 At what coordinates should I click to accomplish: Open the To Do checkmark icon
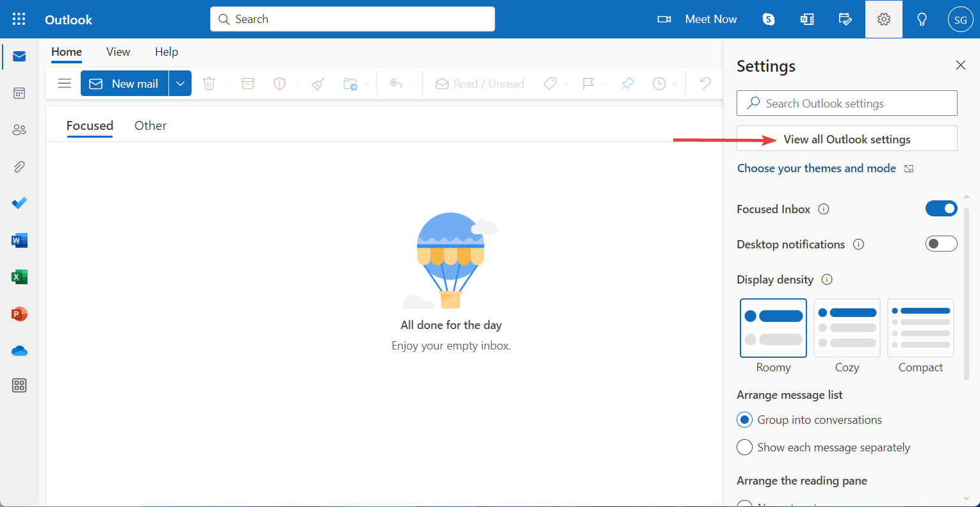click(x=19, y=203)
